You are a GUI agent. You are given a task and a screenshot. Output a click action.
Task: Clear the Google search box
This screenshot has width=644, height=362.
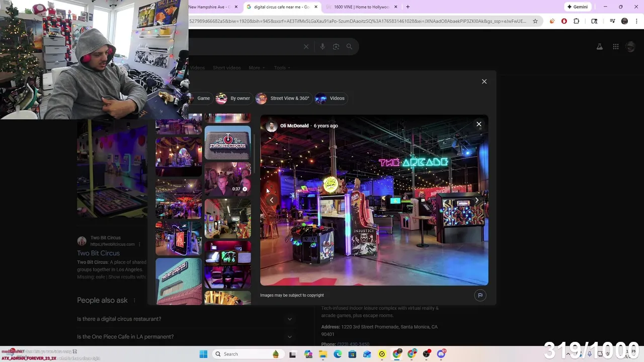click(x=306, y=47)
